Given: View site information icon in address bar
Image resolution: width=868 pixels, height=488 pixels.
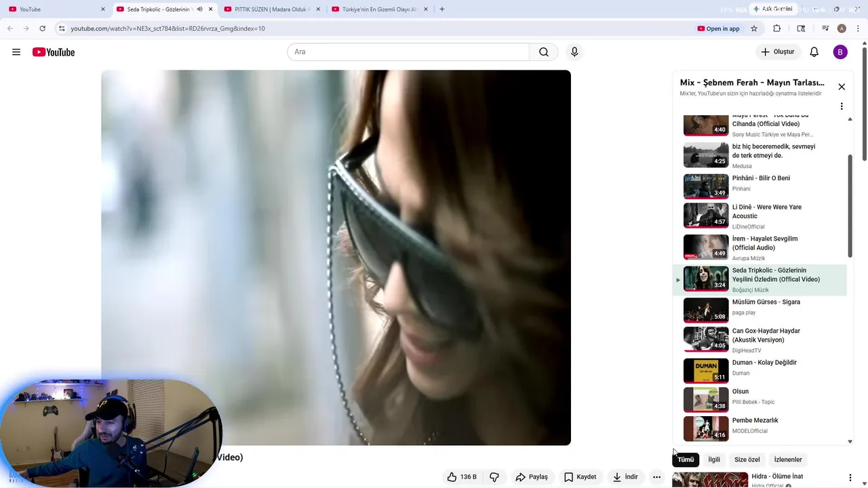Looking at the screenshot, I should [62, 28].
